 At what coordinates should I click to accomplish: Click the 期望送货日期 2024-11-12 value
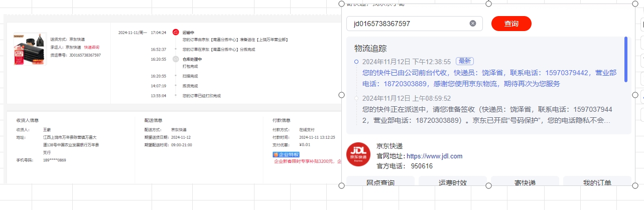coord(181,137)
